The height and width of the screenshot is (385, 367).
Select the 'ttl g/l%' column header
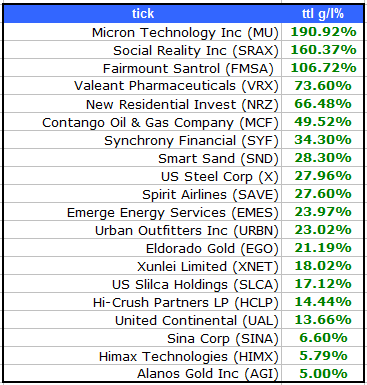click(322, 14)
